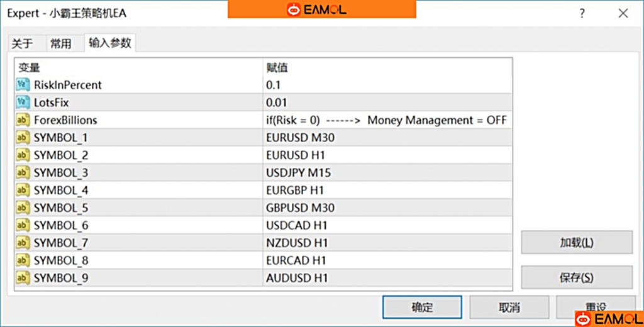This screenshot has width=644, height=327.
Task: Cancel using the 取消 button
Action: 509,308
